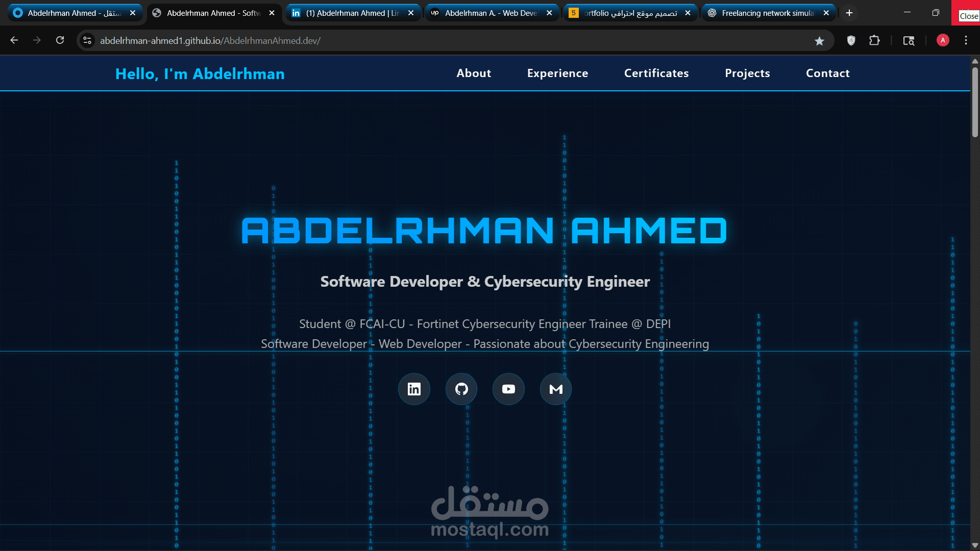Screen dimensions: 980x551
Task: Open the GitHub social icon
Action: point(461,389)
